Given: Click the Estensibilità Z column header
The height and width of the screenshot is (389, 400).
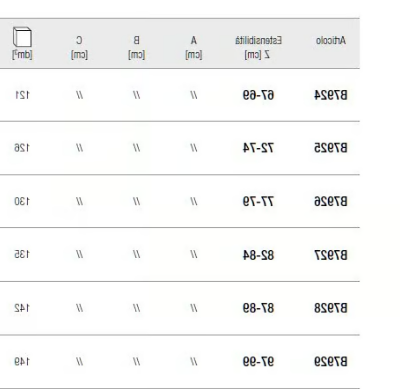Looking at the screenshot, I should 258,47.
